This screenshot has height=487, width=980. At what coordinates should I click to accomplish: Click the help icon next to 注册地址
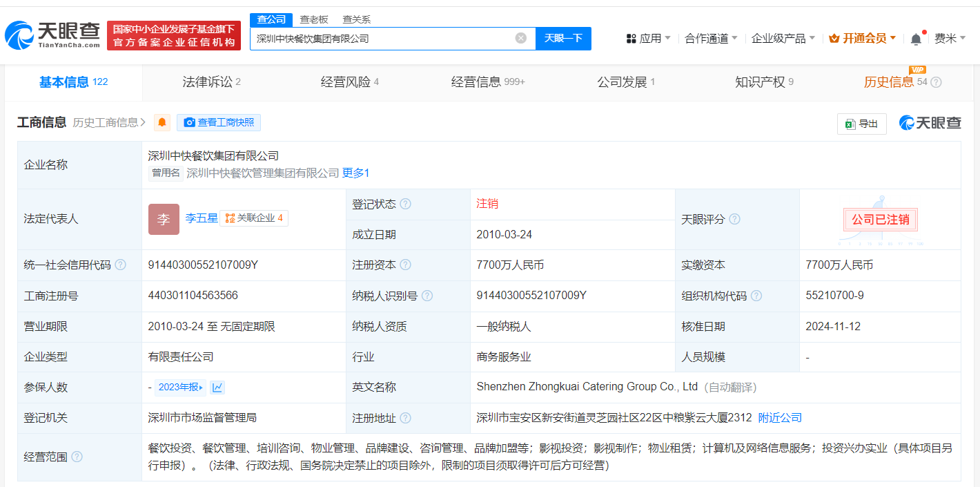coord(406,418)
